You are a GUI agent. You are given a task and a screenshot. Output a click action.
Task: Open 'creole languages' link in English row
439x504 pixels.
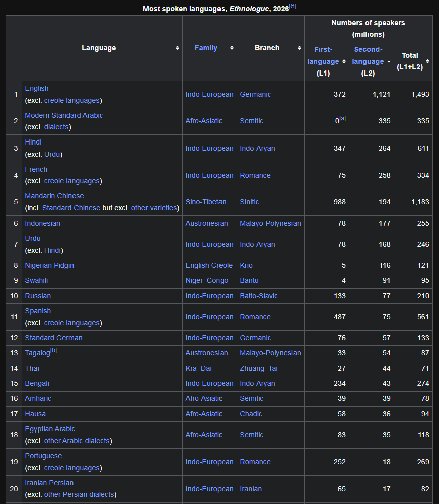72,100
